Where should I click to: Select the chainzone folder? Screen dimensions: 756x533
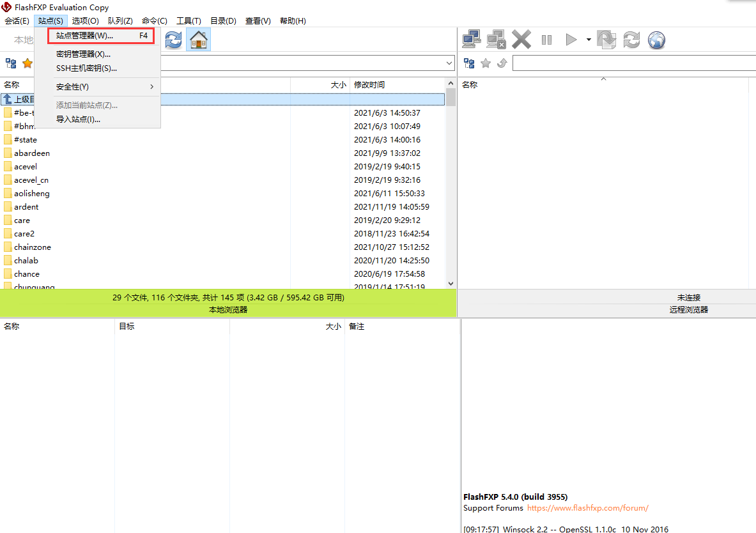coord(32,247)
